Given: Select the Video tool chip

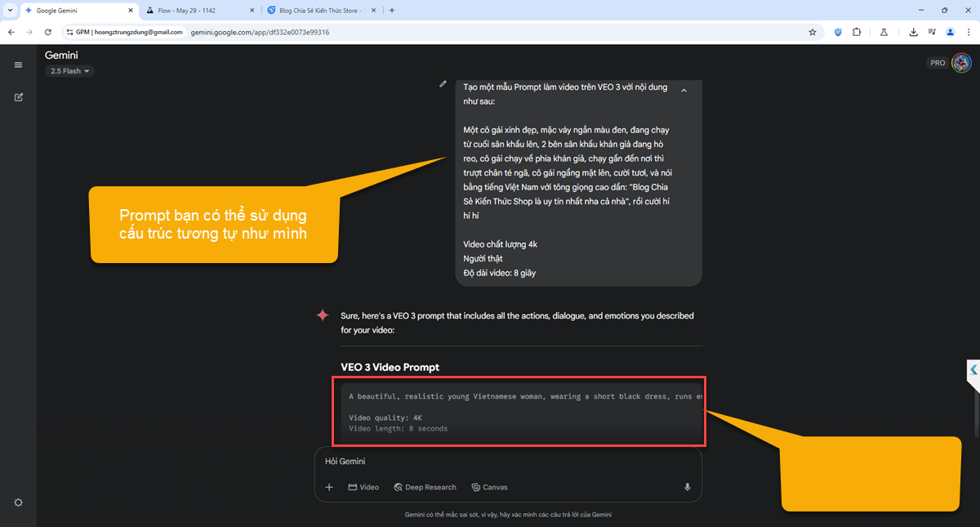Looking at the screenshot, I should [x=363, y=487].
